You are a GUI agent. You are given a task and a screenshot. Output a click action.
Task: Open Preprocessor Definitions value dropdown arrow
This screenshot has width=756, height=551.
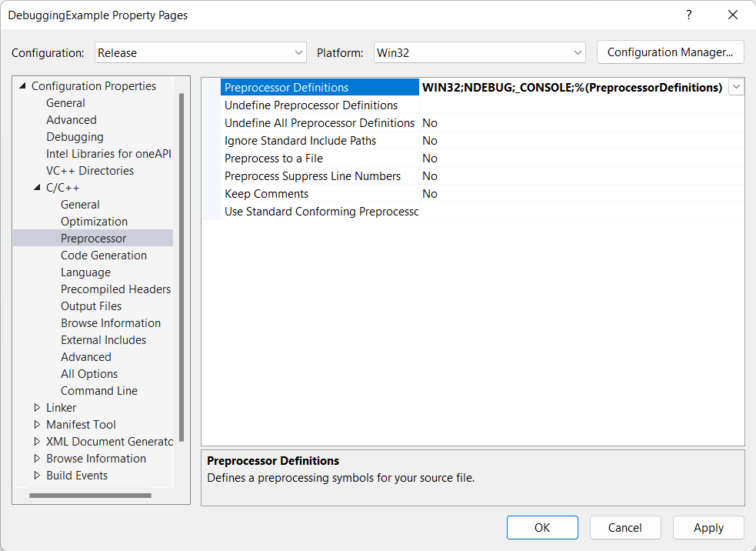pos(736,88)
